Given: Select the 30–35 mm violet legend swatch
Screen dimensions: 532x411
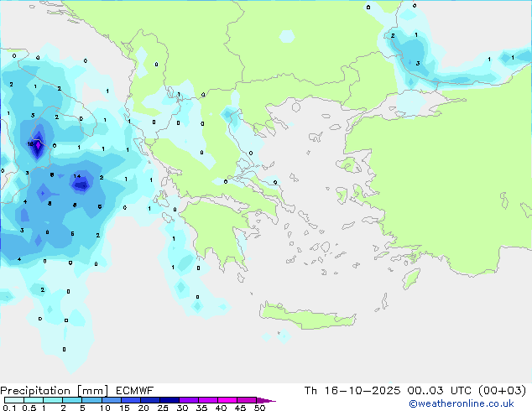Looking at the screenshot, I should 189,400.
